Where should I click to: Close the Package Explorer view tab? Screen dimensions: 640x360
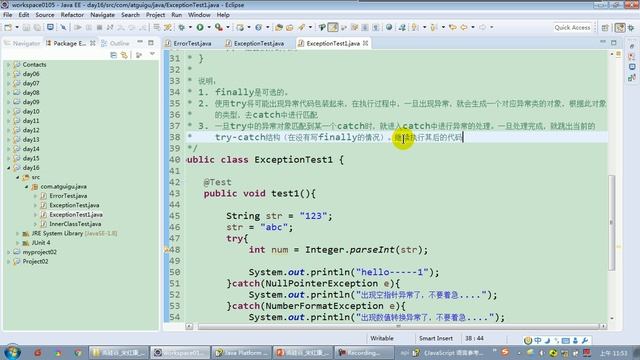click(93, 43)
